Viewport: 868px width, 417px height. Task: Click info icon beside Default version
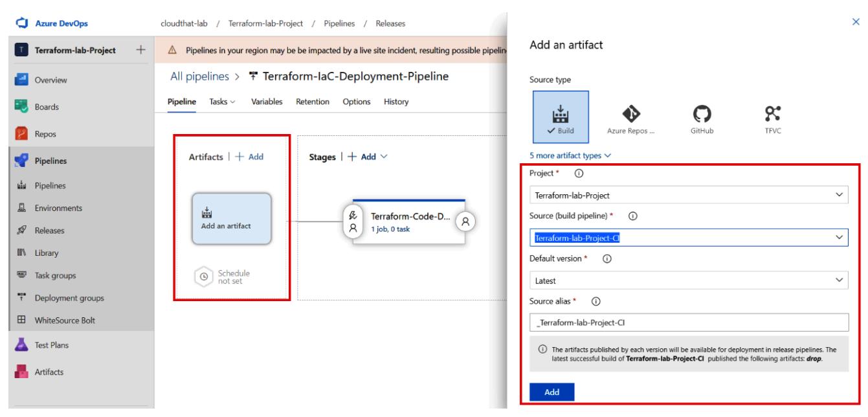tap(606, 258)
